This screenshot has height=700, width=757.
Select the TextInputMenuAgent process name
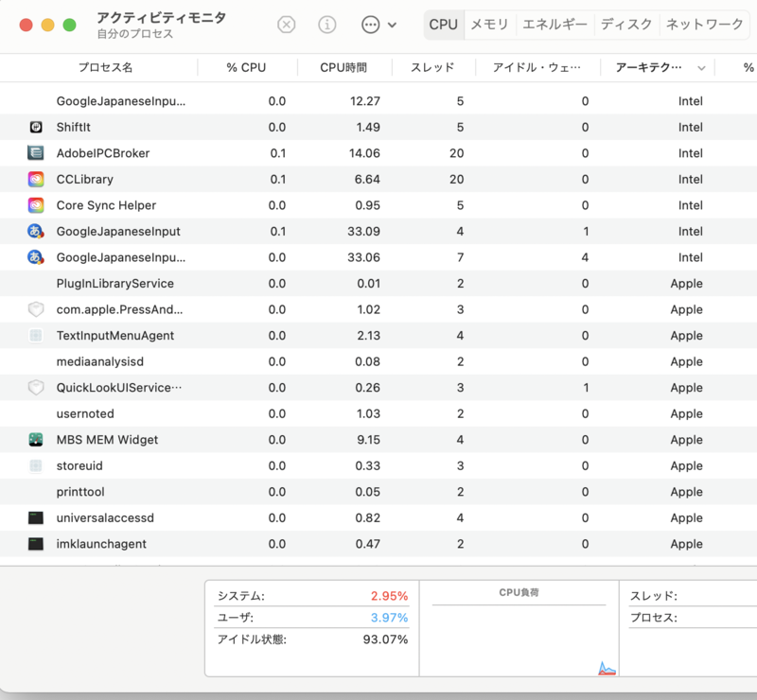coord(114,336)
